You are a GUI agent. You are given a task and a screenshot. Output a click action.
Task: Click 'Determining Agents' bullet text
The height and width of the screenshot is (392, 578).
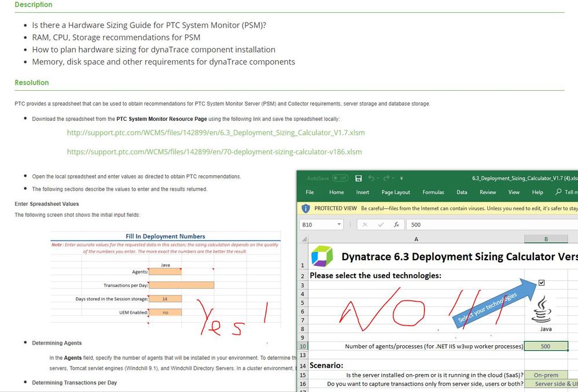57,343
